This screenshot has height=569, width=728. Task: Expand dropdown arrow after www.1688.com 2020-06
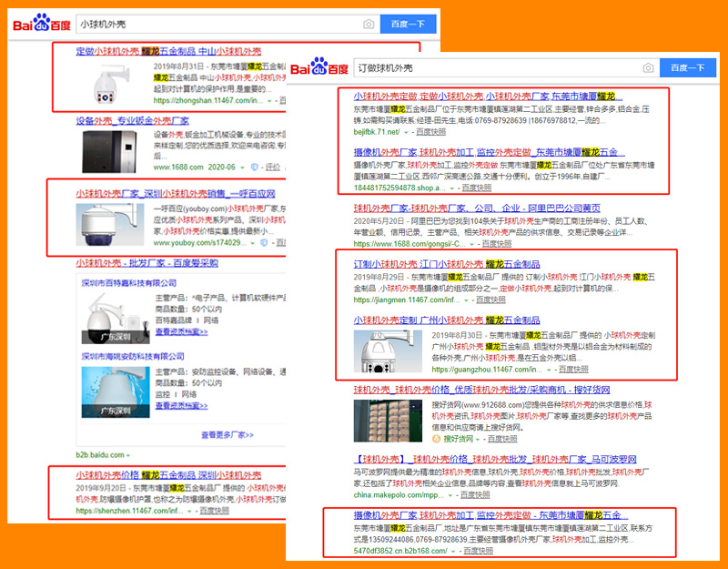click(242, 168)
